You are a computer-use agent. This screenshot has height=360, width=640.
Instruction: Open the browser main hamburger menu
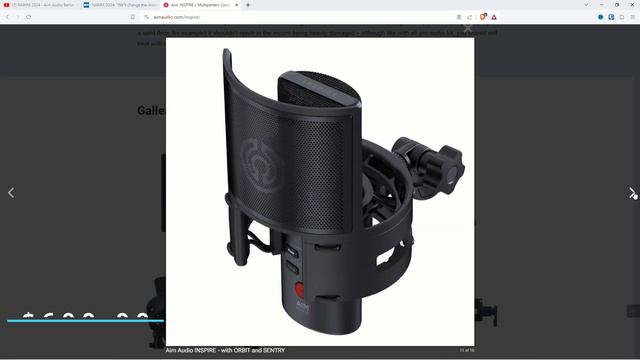(x=633, y=17)
